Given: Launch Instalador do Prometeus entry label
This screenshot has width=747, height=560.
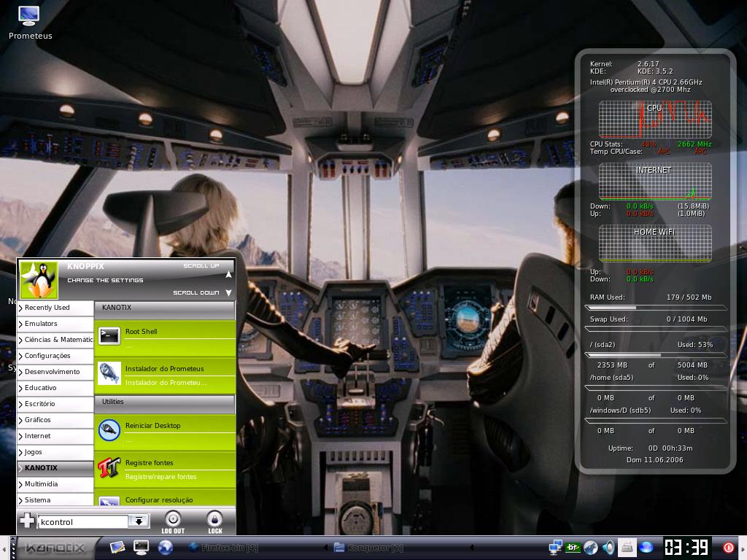Looking at the screenshot, I should tap(164, 368).
